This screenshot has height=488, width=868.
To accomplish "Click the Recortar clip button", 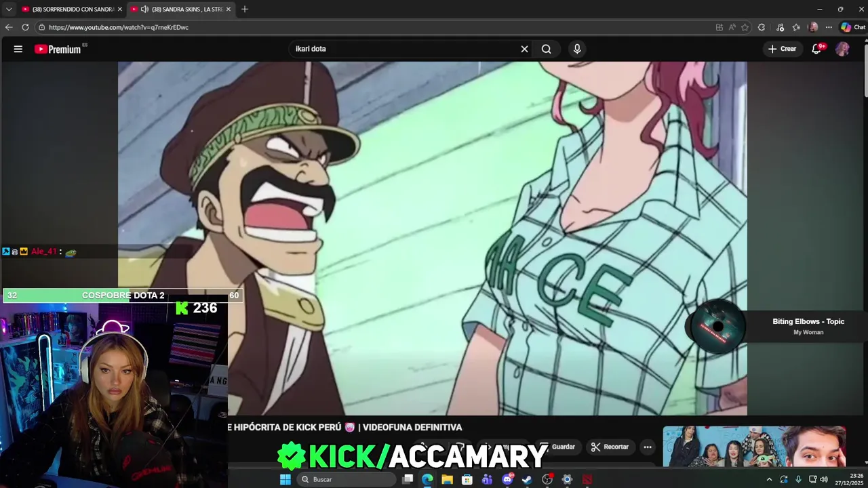I will point(610,447).
